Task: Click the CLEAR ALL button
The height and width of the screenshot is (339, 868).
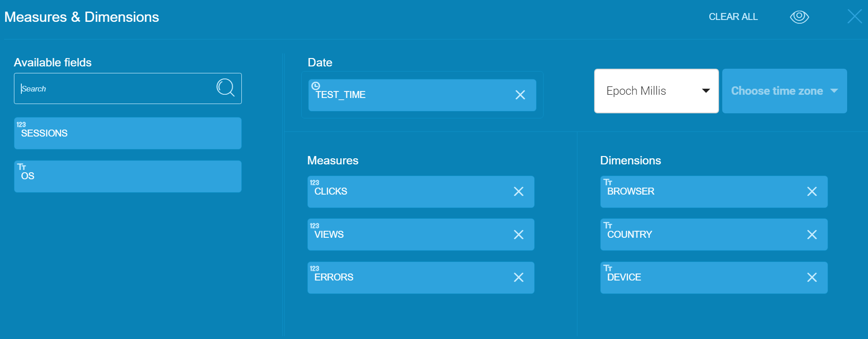Action: click(733, 17)
